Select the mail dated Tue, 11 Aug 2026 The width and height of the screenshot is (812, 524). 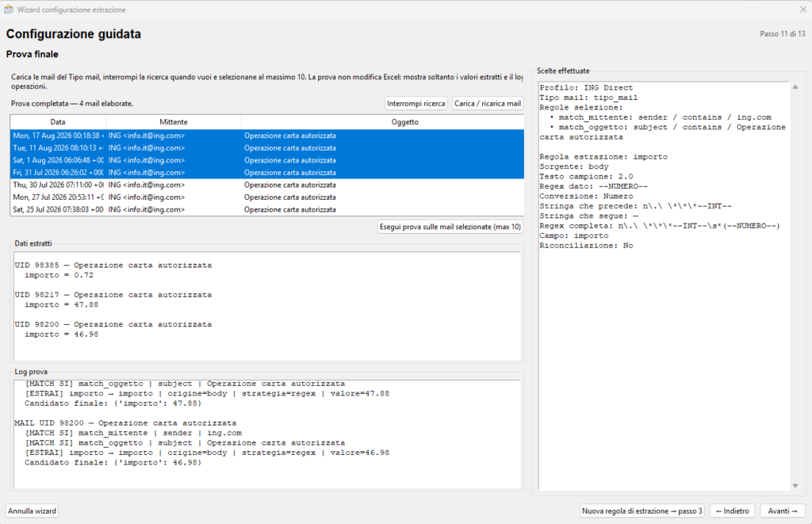click(x=266, y=148)
